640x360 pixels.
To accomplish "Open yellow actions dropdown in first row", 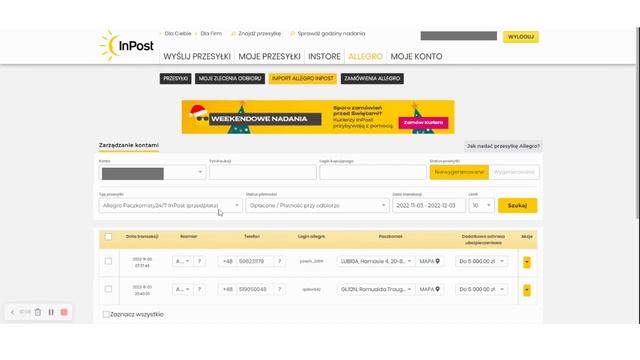I will pyautogui.click(x=527, y=262).
